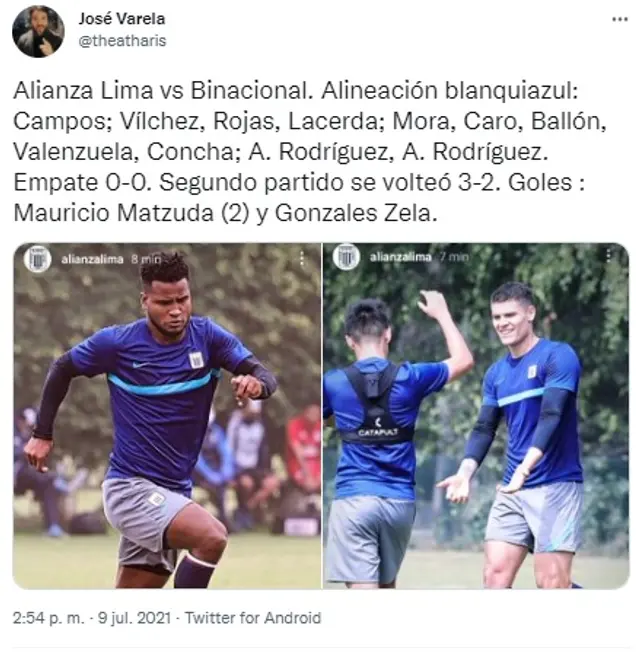Open the tweet's three-dot more options menu
Image resolution: width=640 pixels, height=658 pixels.
(619, 19)
